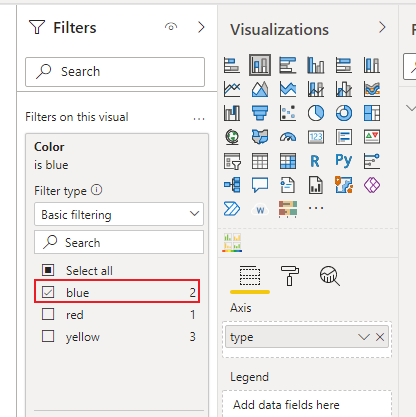Add the Power Automate visual
Viewport: 416px width, 417px height.
coord(232,209)
